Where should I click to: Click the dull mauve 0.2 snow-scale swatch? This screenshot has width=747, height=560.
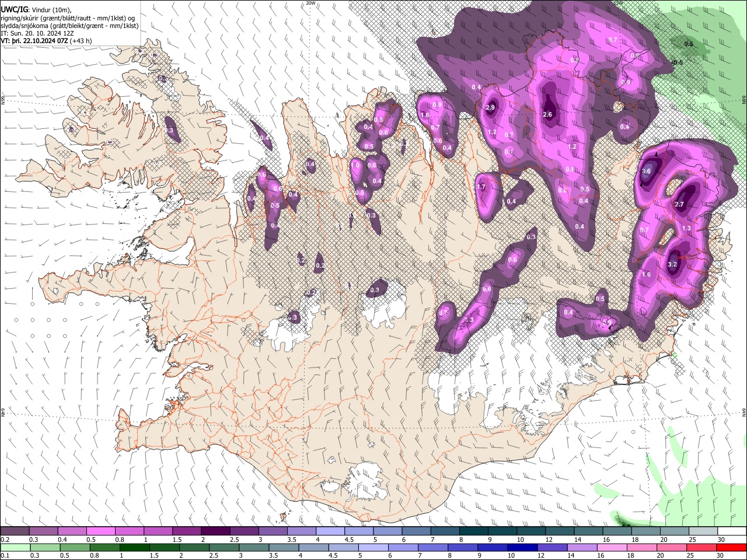coord(15,531)
